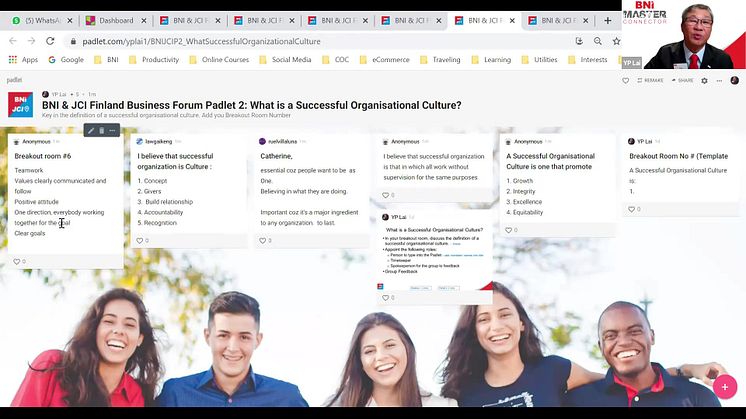The width and height of the screenshot is (746, 419).
Task: Delete Breakout room #6 post with trash icon
Action: [x=101, y=130]
